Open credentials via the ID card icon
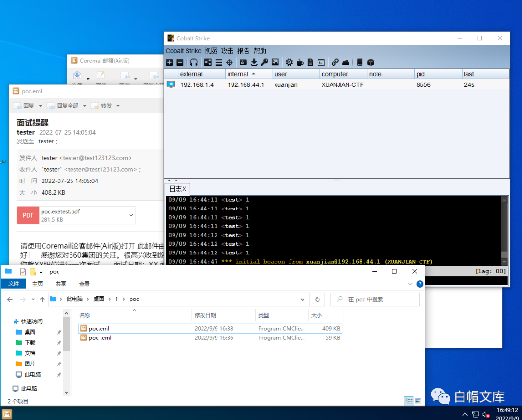Image resolution: width=522 pixels, height=420 pixels. 243,62
